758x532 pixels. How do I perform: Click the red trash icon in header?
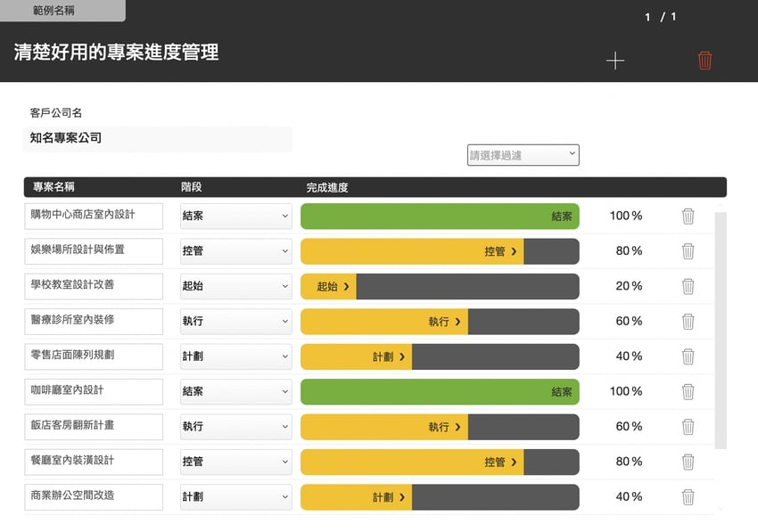(704, 61)
